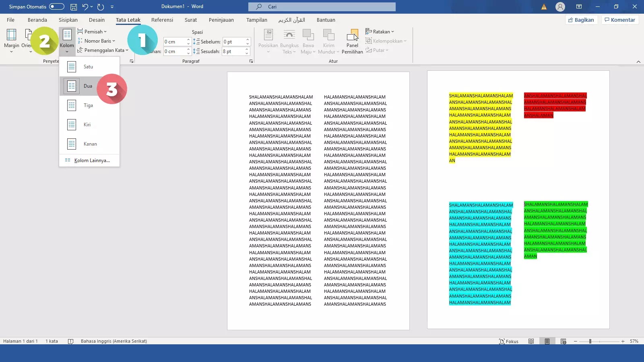This screenshot has height=362, width=644.
Task: Select the Tiga column option
Action: (89, 105)
